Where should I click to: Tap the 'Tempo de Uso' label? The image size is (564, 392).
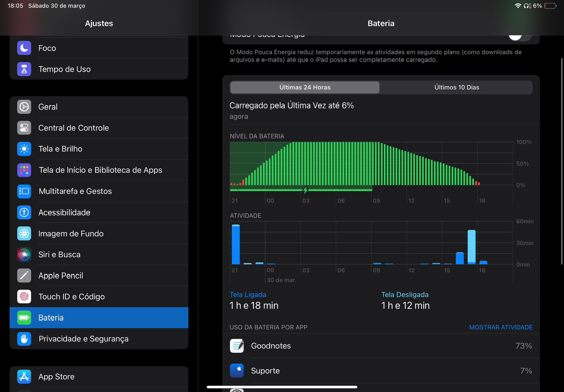pos(65,69)
